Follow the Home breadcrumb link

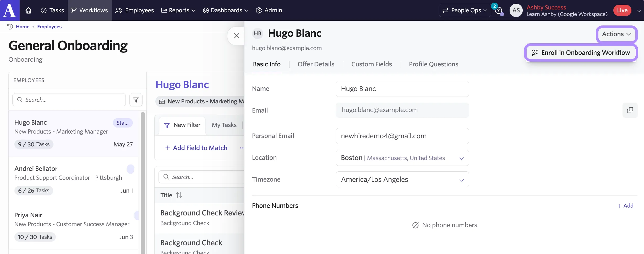(x=23, y=27)
